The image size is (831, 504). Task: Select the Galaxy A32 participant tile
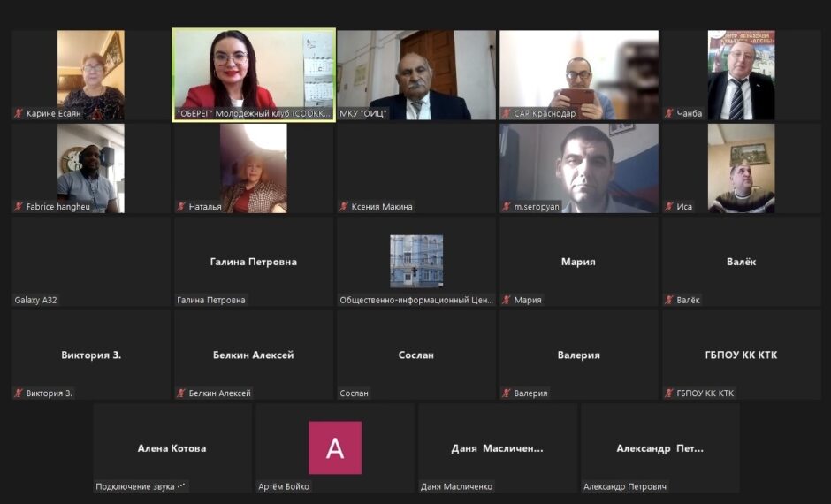(x=91, y=262)
